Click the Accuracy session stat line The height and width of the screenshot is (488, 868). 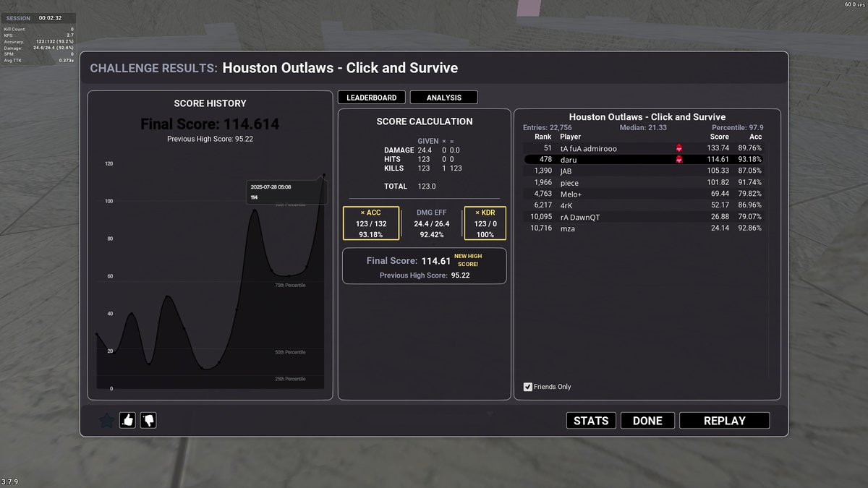point(38,41)
